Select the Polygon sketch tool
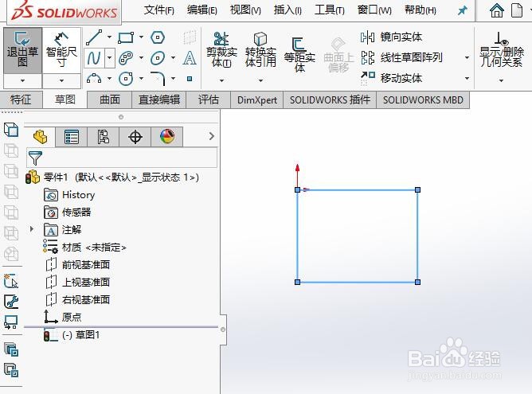This screenshot has height=394, width=532. [x=158, y=37]
